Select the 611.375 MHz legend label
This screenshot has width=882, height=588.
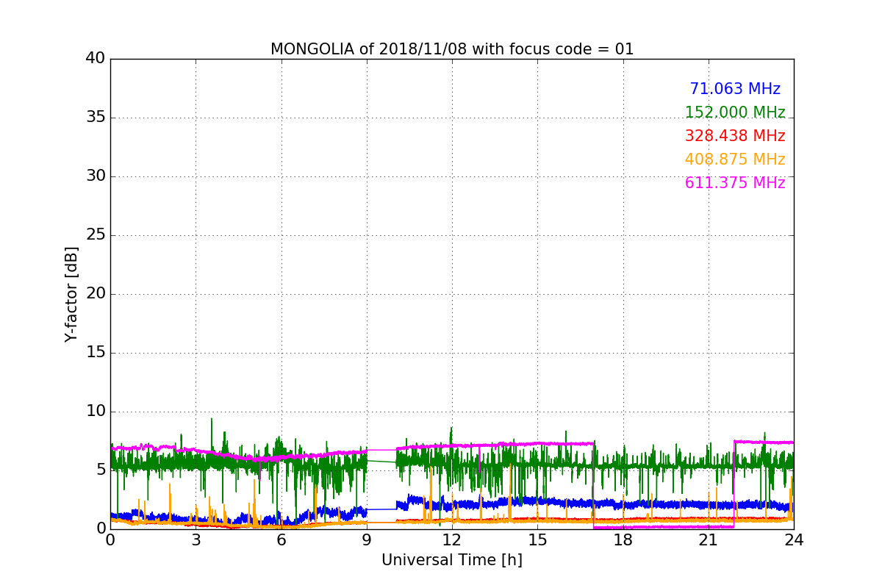(x=735, y=183)
